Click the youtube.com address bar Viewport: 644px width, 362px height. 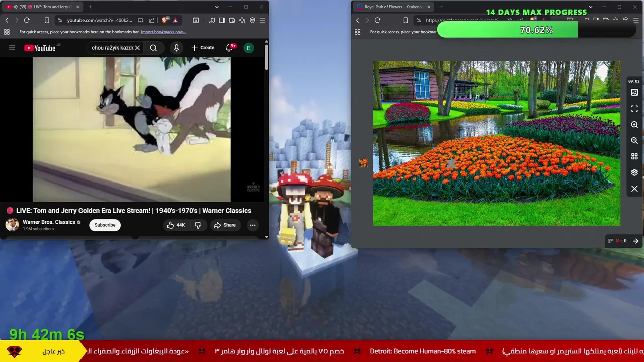pos(99,20)
